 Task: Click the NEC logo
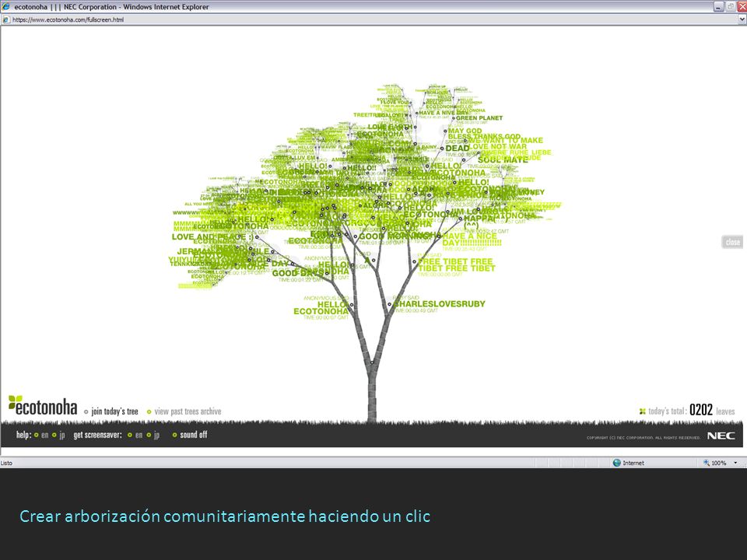[x=721, y=436]
